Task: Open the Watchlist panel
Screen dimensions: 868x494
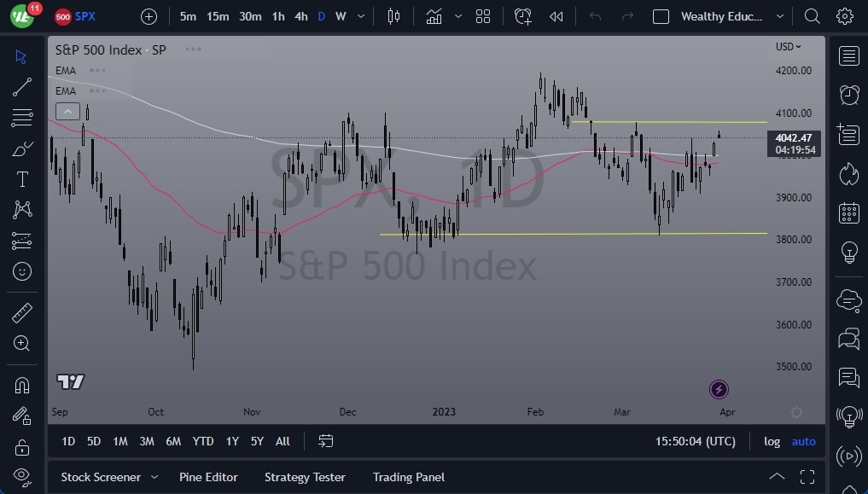Action: pyautogui.click(x=848, y=55)
